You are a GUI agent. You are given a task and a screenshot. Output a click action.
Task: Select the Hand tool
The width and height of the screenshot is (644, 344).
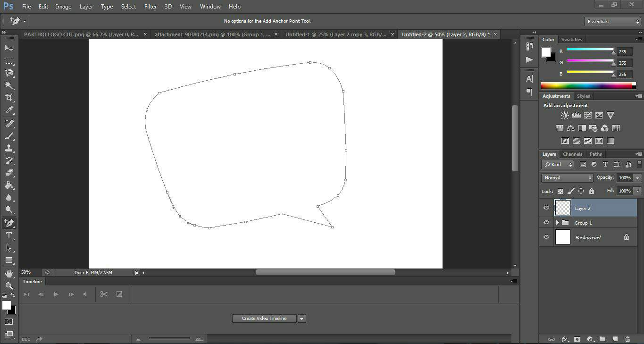(x=9, y=273)
